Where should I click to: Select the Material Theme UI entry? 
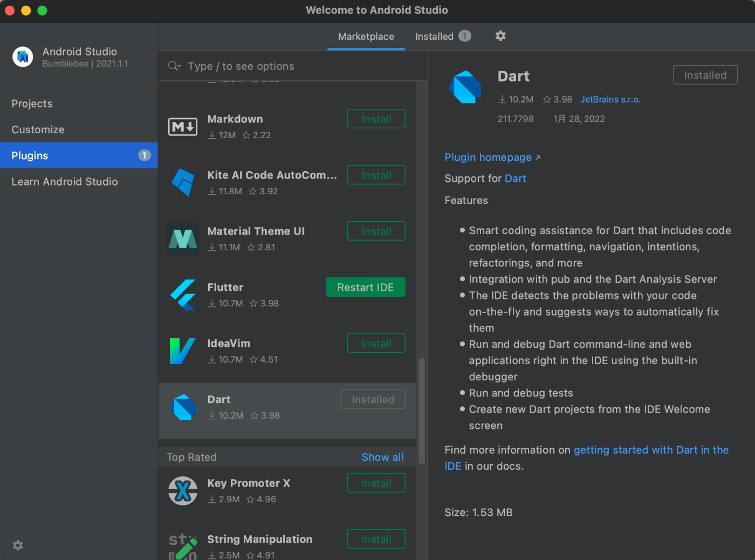(256, 231)
